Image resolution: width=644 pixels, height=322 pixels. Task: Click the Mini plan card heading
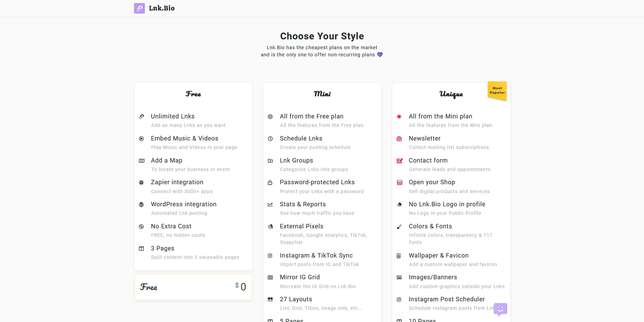pos(322,94)
